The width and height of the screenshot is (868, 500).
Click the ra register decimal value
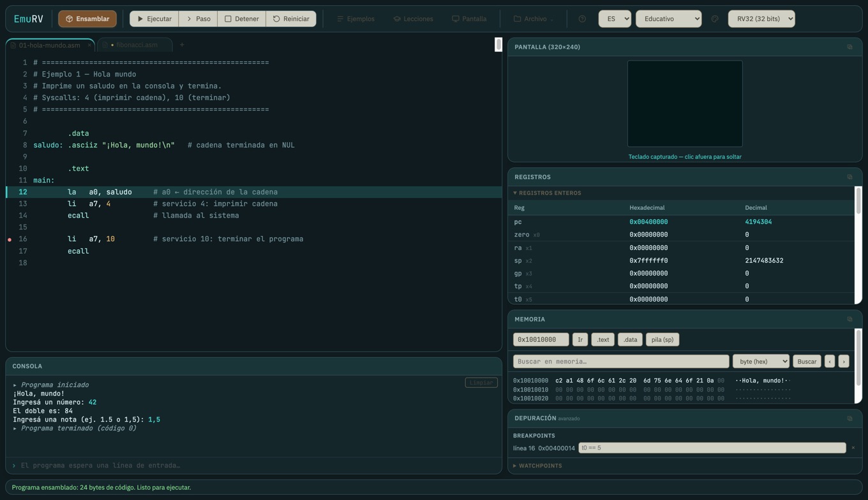747,248
